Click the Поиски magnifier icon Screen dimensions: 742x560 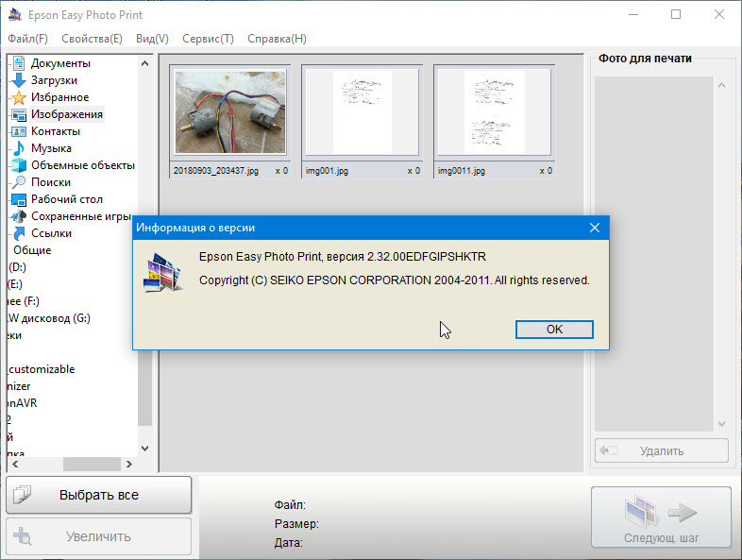(19, 182)
